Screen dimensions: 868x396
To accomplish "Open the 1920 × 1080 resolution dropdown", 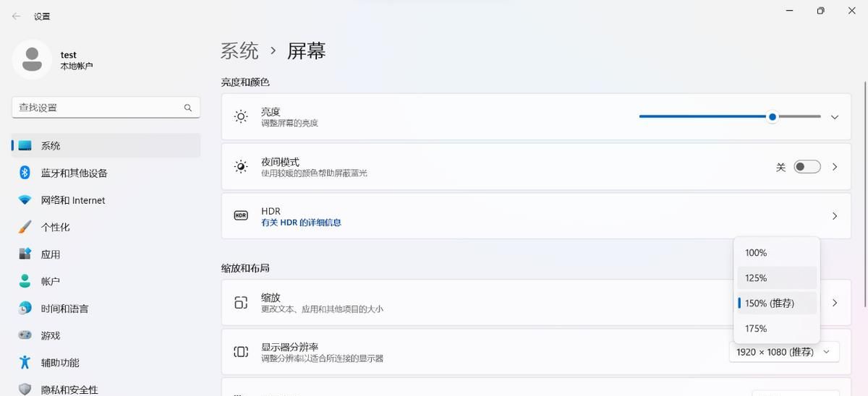I will [785, 352].
